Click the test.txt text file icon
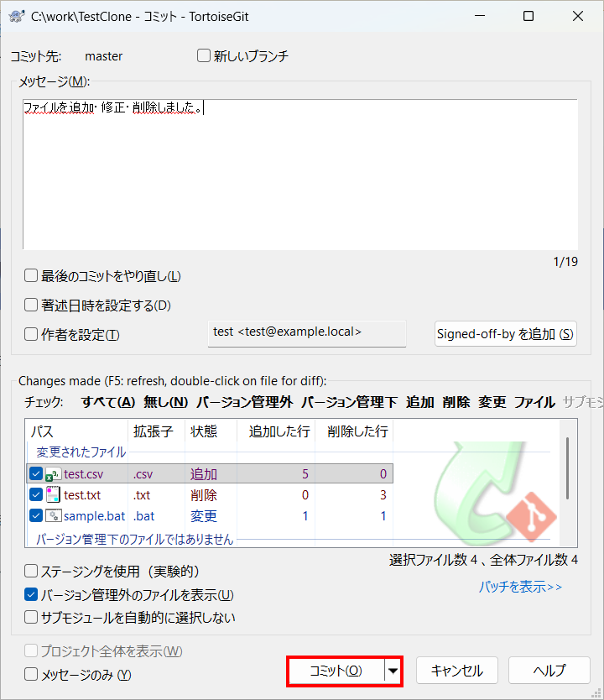The height and width of the screenshot is (700, 604). (53, 494)
